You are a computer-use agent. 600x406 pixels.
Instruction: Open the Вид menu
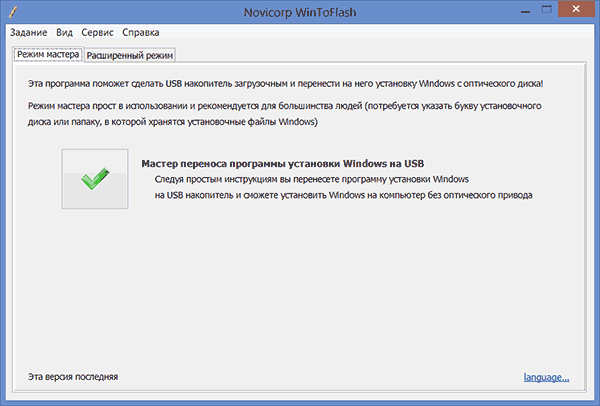64,33
